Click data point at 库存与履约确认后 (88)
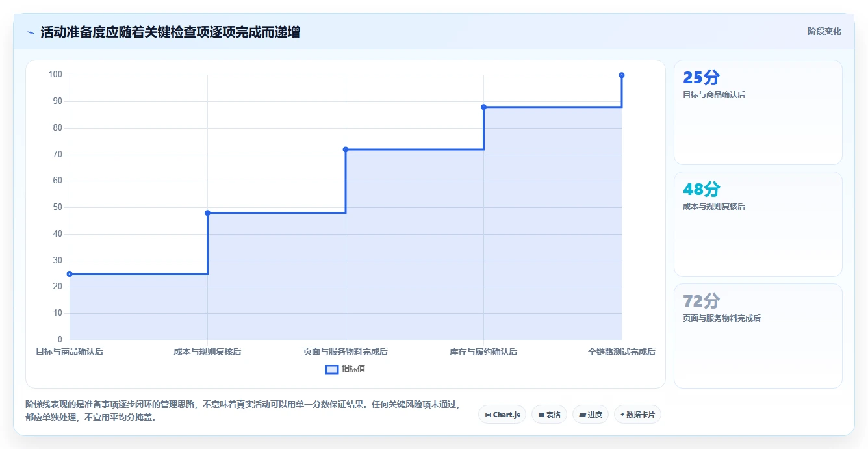 coord(484,107)
